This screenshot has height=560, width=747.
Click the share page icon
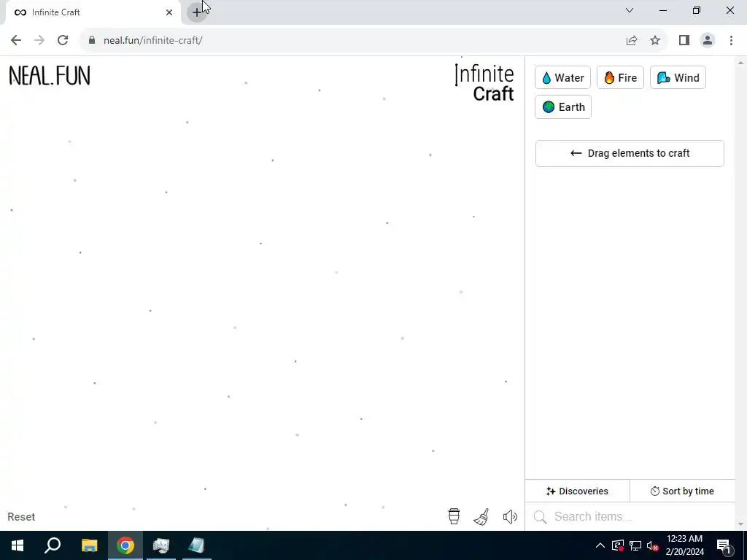point(632,41)
